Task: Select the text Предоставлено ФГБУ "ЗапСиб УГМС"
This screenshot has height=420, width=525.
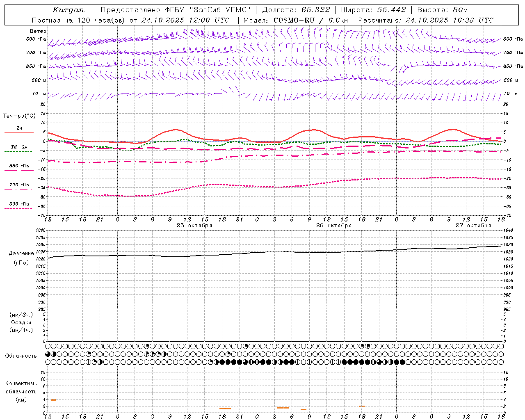Action: click(176, 10)
